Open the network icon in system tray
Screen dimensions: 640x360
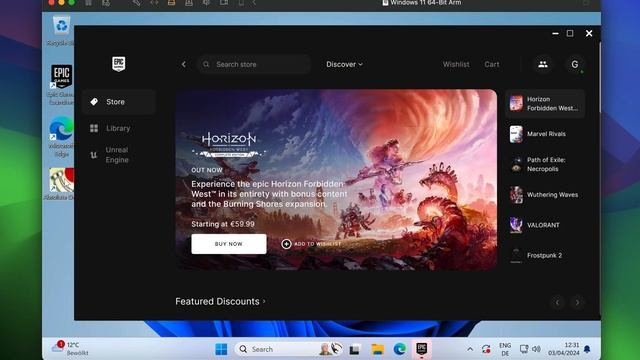524,349
